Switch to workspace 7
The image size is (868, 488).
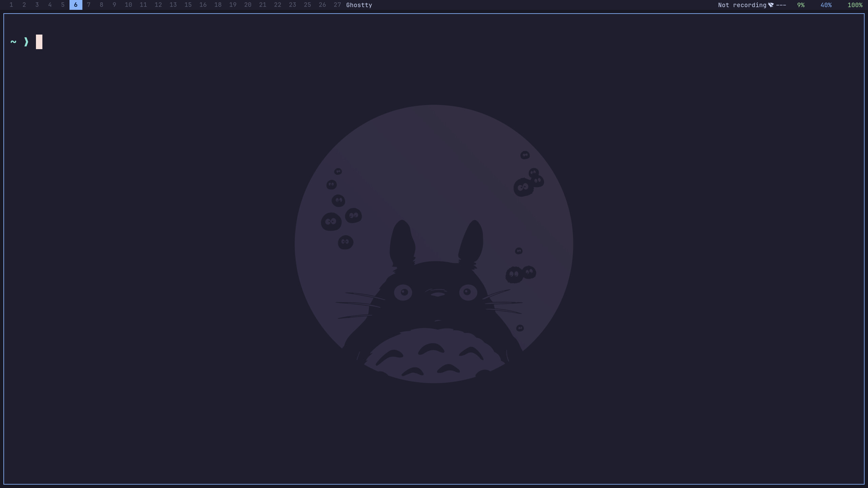(88, 5)
